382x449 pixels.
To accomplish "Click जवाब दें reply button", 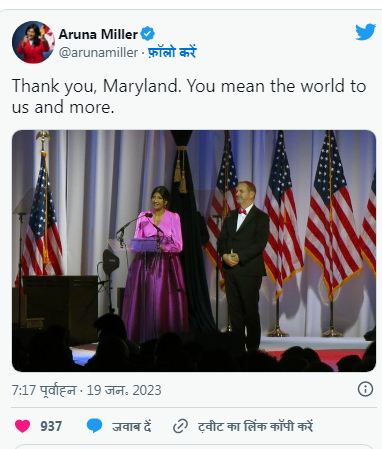I will (132, 426).
